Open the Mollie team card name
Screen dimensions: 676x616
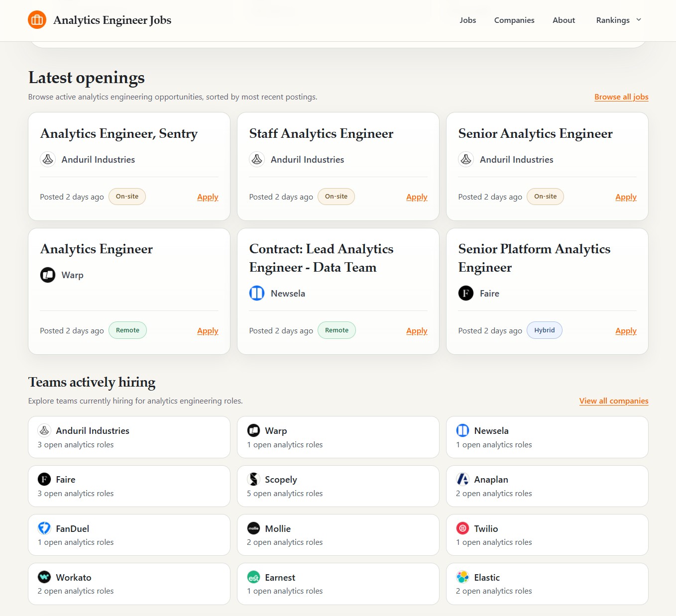tap(278, 529)
